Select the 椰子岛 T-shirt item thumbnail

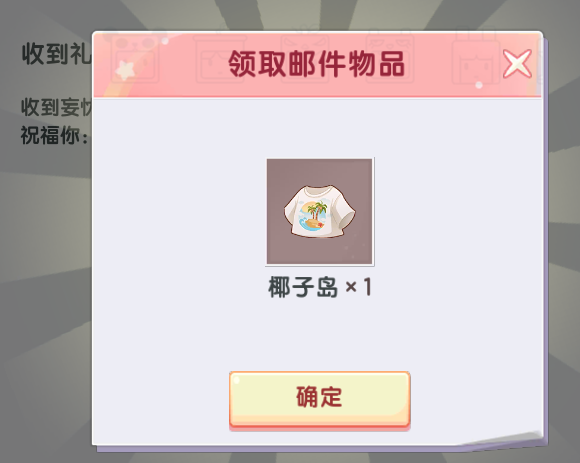point(320,211)
